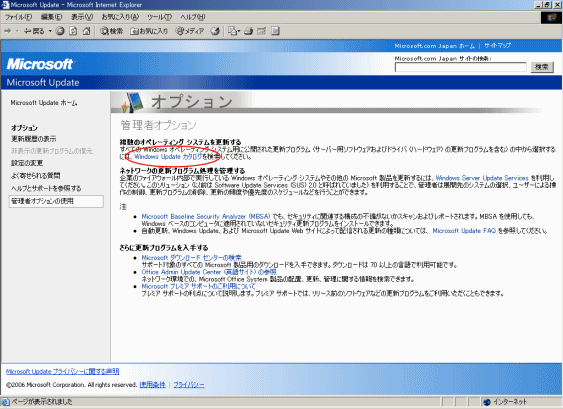
Task: Select 管理者オプションの使用 in sidebar
Action: pyautogui.click(x=56, y=201)
